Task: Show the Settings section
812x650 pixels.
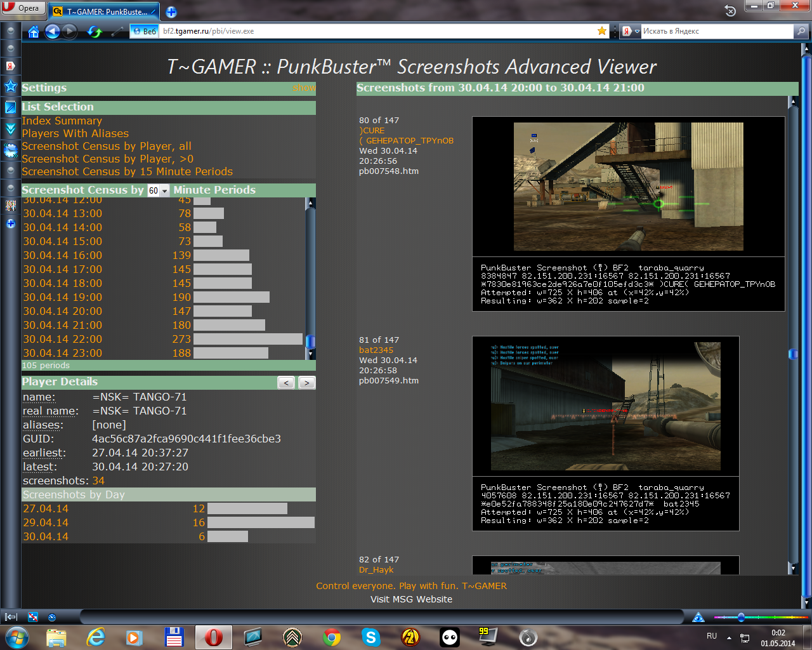Action: pos(303,88)
